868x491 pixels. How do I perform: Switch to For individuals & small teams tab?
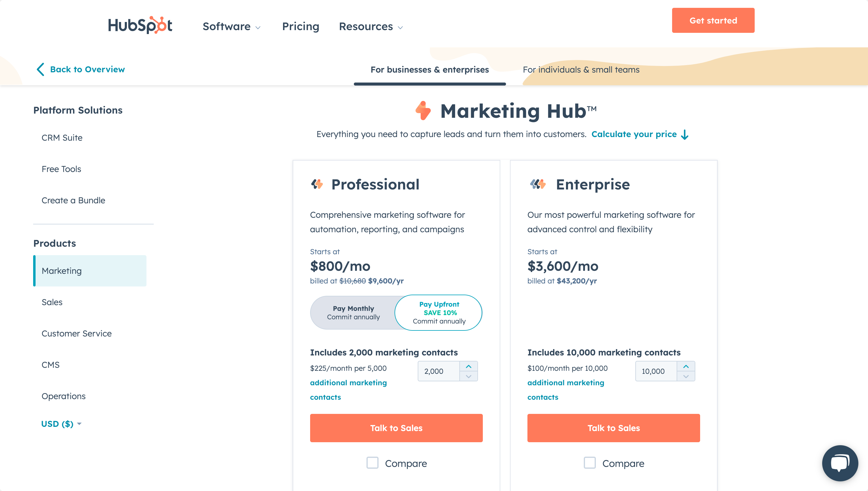point(581,70)
